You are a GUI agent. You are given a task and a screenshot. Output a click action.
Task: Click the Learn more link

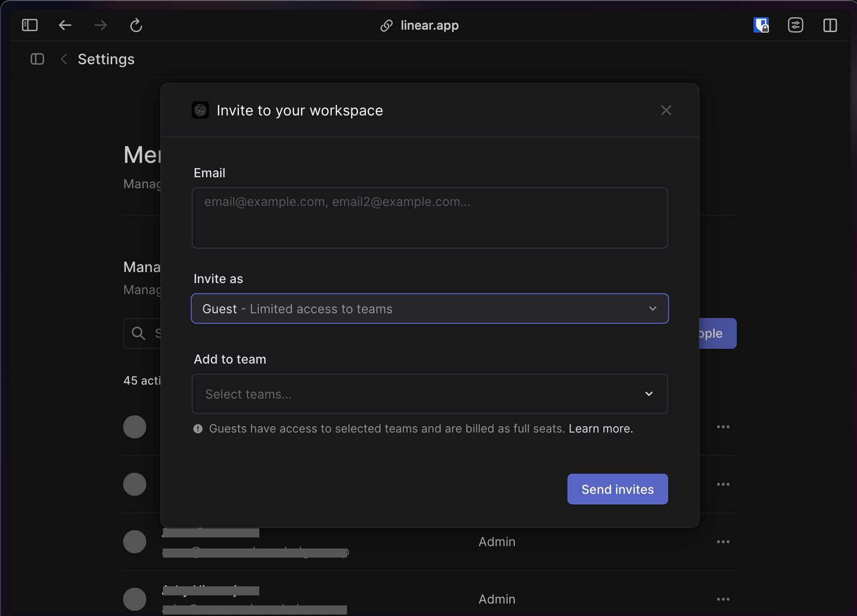click(601, 429)
